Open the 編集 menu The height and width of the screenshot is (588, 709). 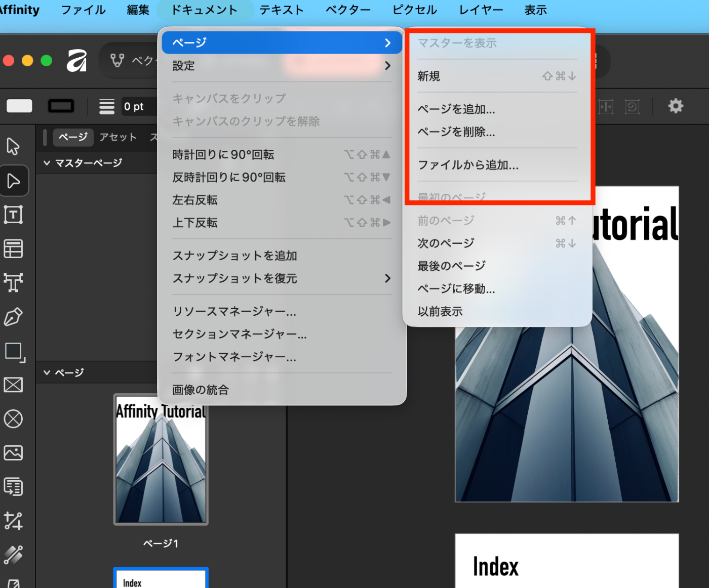pos(138,10)
